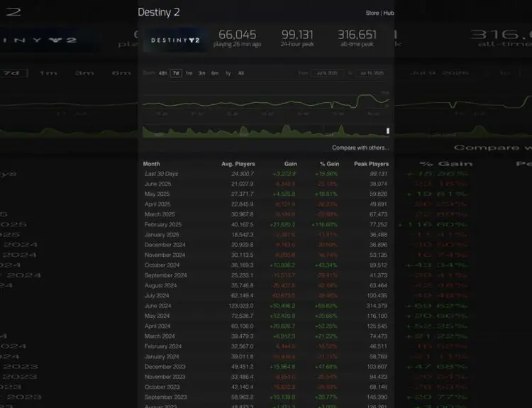Click the main player count line chart
This screenshot has height=408, width=532.
(x=266, y=103)
